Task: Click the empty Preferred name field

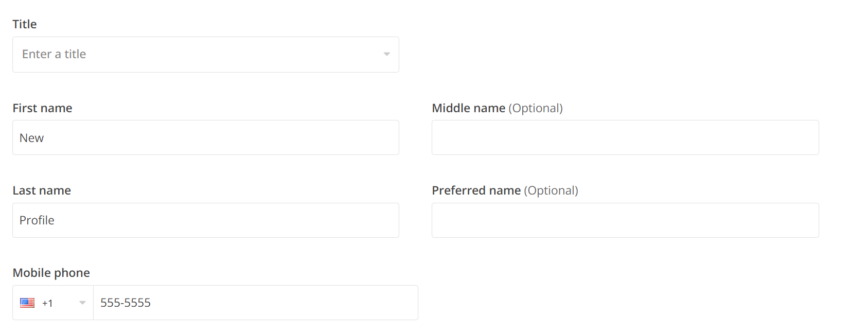Action: click(x=625, y=220)
